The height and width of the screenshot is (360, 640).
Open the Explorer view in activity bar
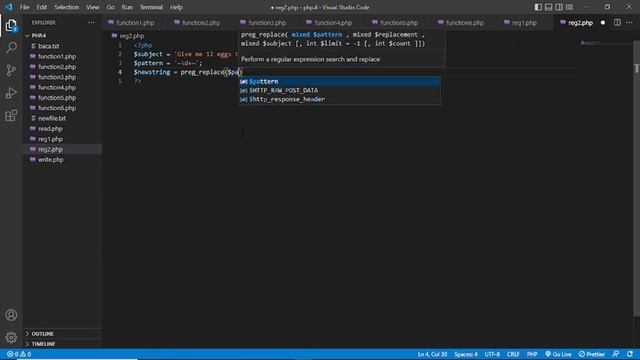[x=11, y=26]
